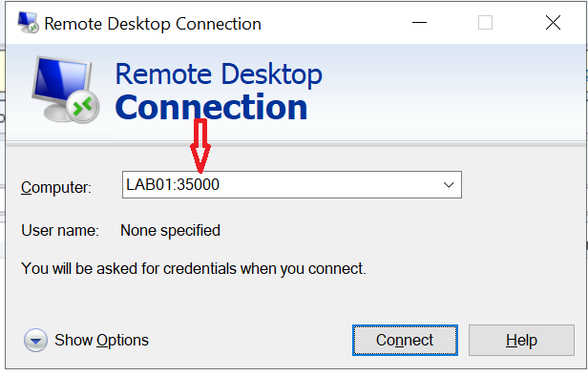Image resolution: width=588 pixels, height=376 pixels.
Task: Click the Connect button
Action: click(x=405, y=341)
